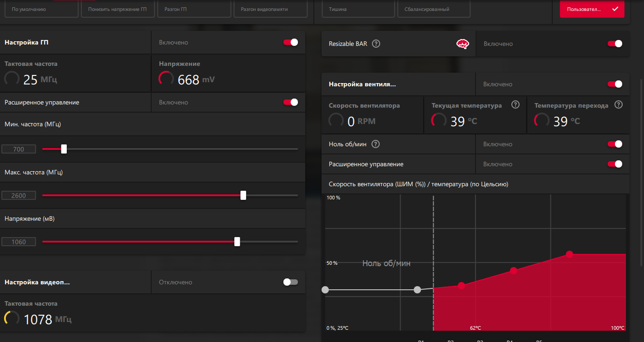Apply the Разгон ГП preset
The width and height of the screenshot is (644, 342).
coord(194,9)
